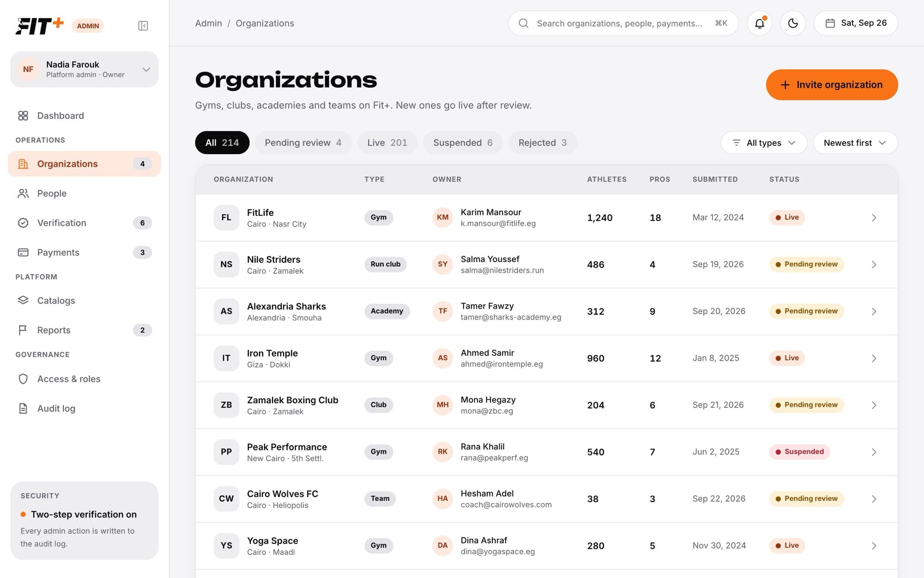Click the Suspended status badge
This screenshot has height=578, width=924.
(x=799, y=452)
